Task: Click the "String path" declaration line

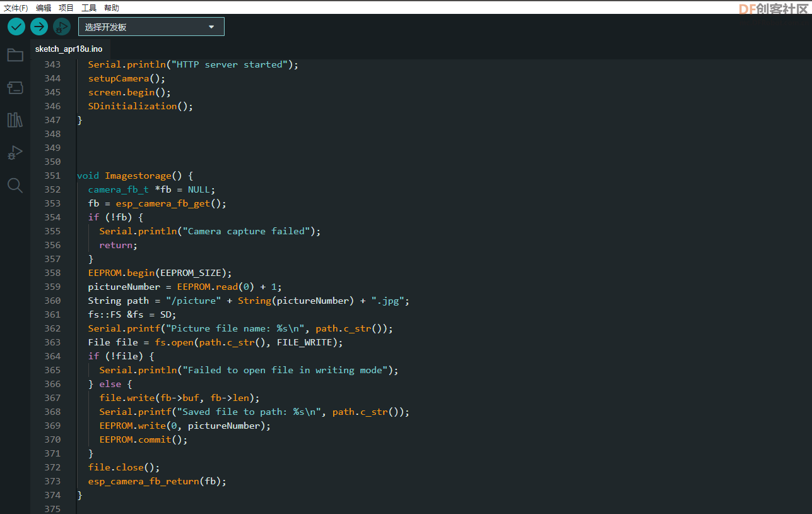Action: tap(249, 301)
